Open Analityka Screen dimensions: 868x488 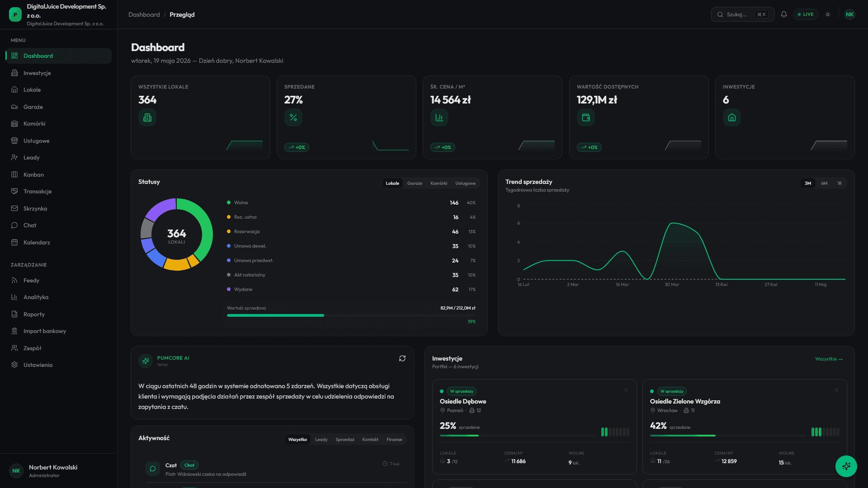58,297
